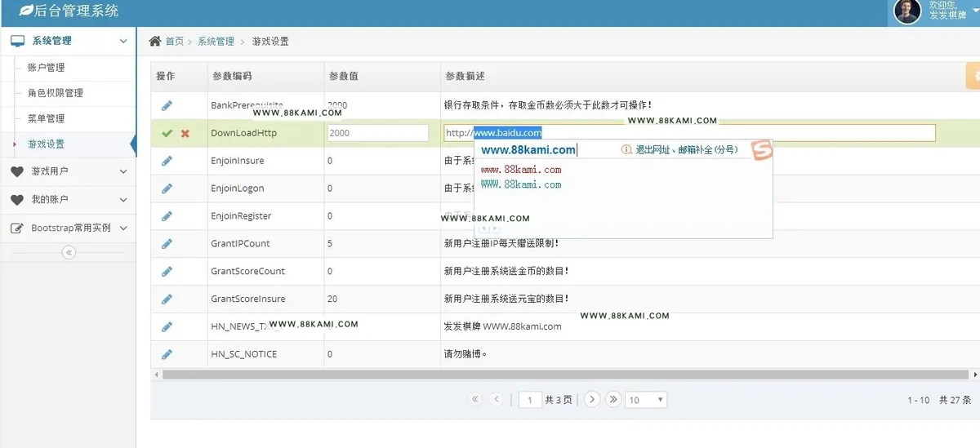
Task: Collapse the sidebar with double-arrow button
Action: 69,253
